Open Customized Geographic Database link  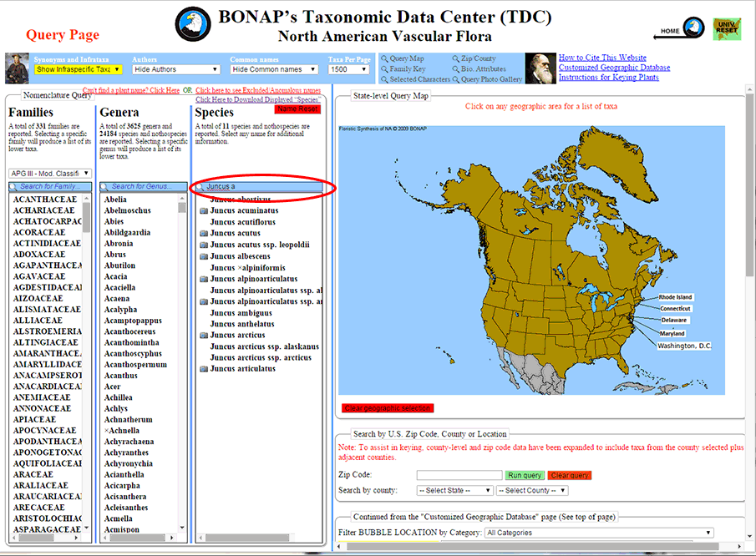pyautogui.click(x=614, y=68)
